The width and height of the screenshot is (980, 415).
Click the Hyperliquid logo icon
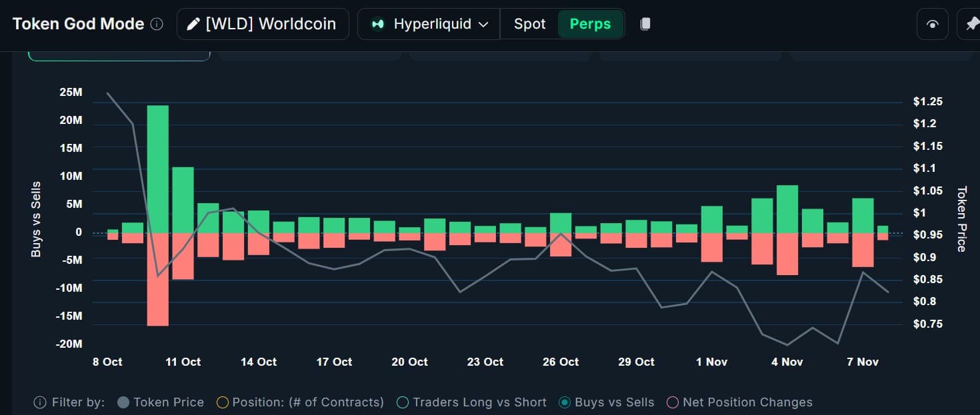377,23
